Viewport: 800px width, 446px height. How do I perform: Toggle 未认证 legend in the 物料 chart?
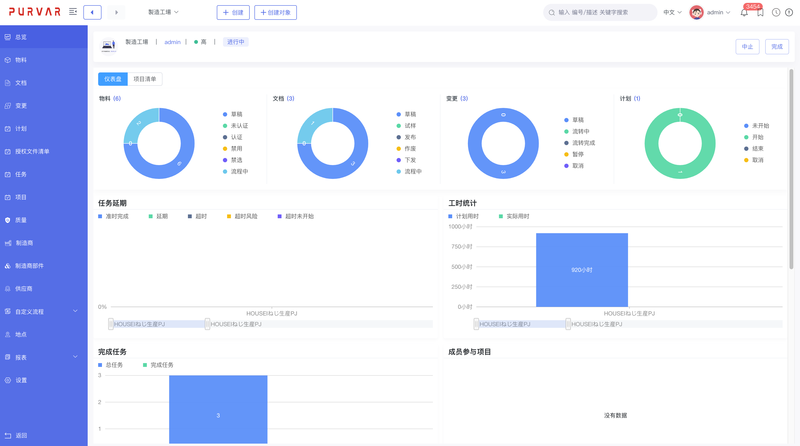point(236,126)
